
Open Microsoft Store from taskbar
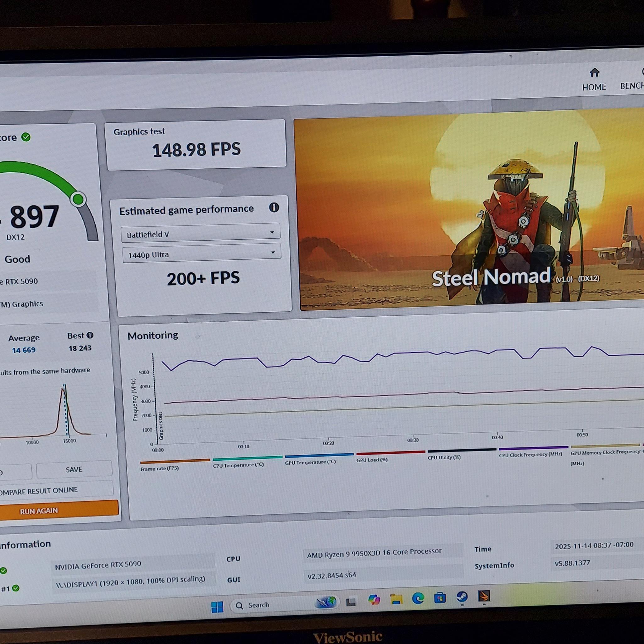click(x=440, y=598)
